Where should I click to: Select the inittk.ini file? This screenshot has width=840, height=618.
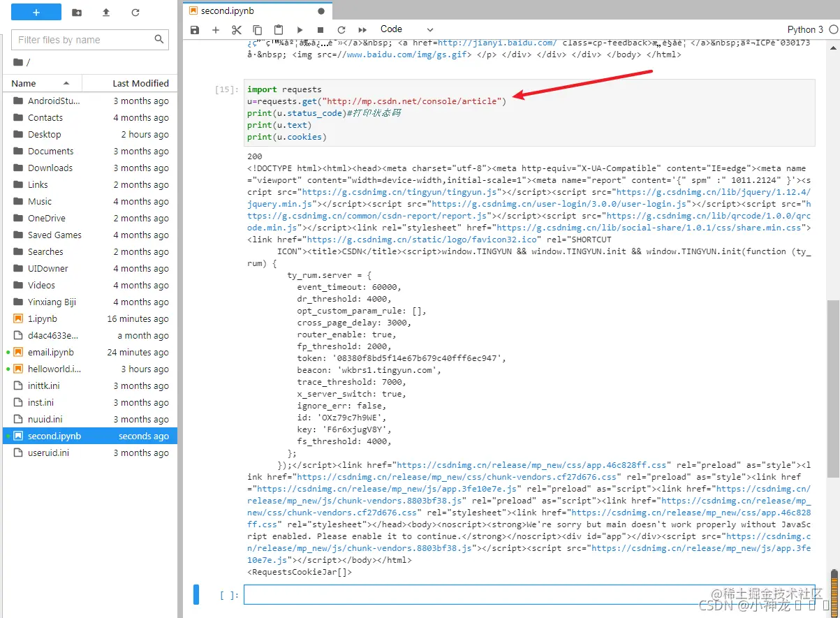coord(90,385)
